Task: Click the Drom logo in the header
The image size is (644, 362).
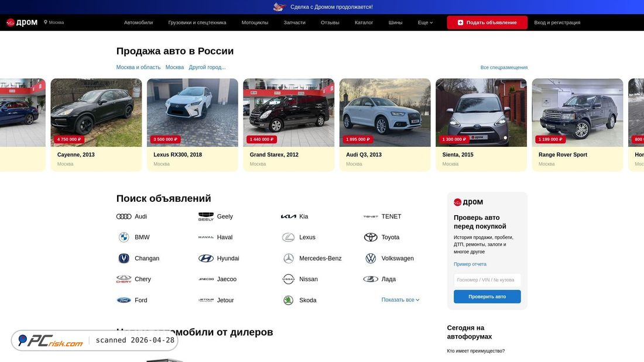Action: coord(22,23)
